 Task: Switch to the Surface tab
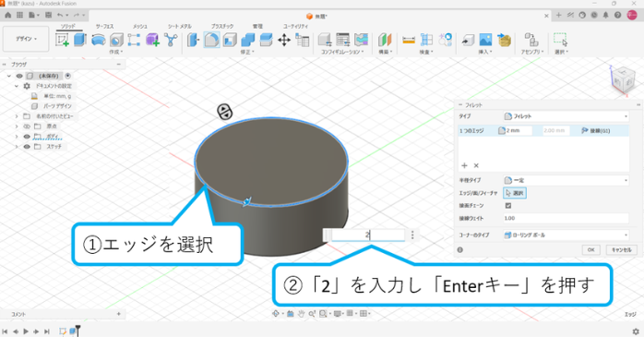[105, 26]
